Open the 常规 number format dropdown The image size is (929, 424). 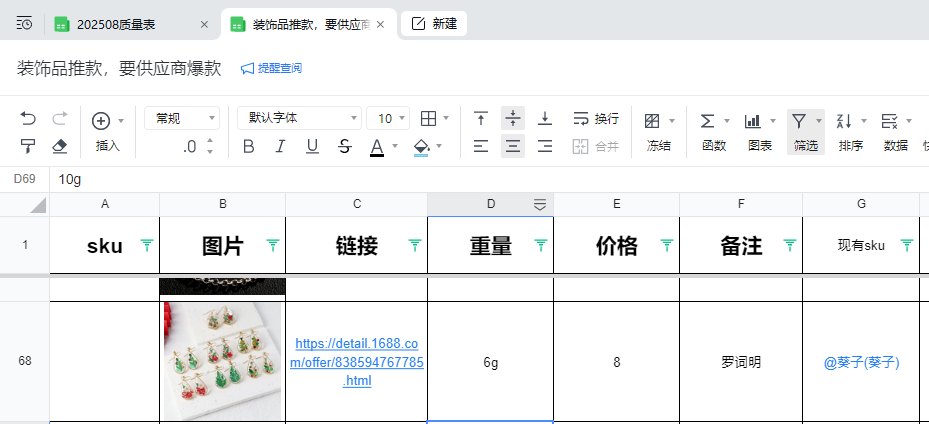click(x=181, y=118)
